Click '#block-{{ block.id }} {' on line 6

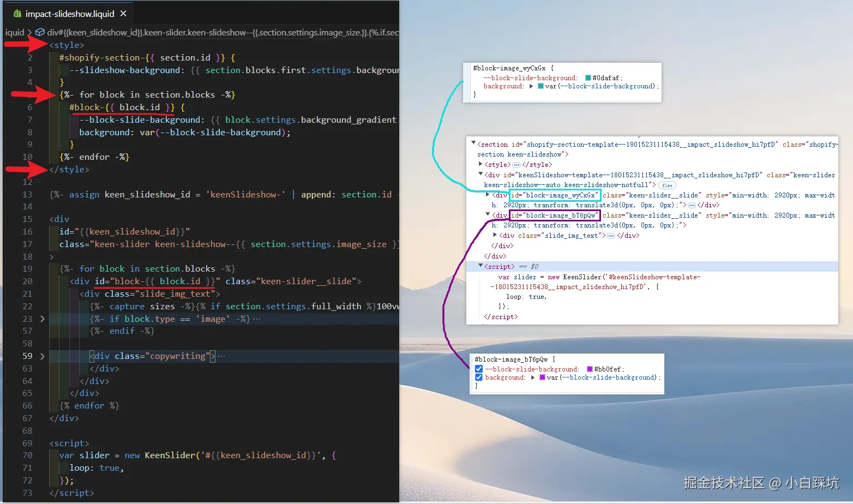tap(127, 107)
